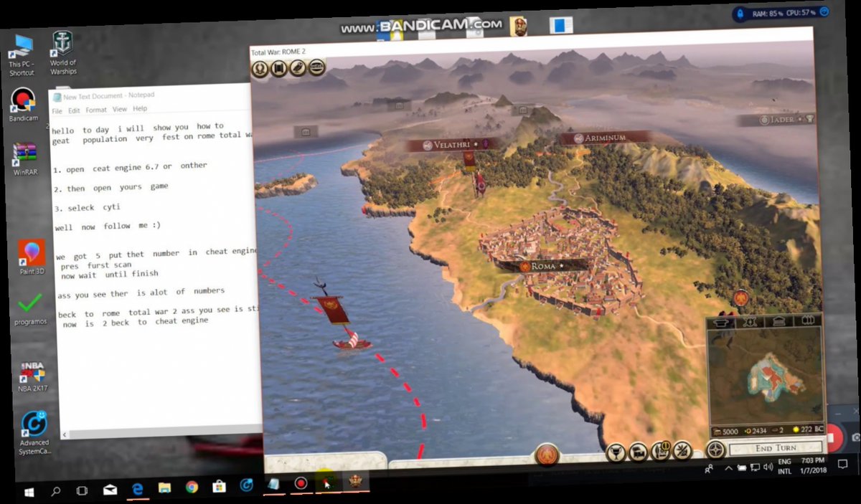Open Task View on the taskbar
The width and height of the screenshot is (861, 504).
(82, 490)
